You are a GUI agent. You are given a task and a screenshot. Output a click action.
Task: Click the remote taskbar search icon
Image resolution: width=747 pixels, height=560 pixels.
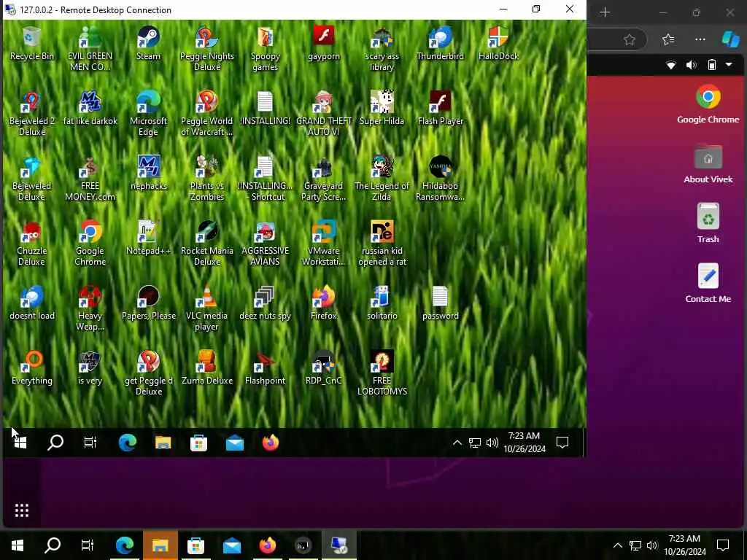point(55,443)
